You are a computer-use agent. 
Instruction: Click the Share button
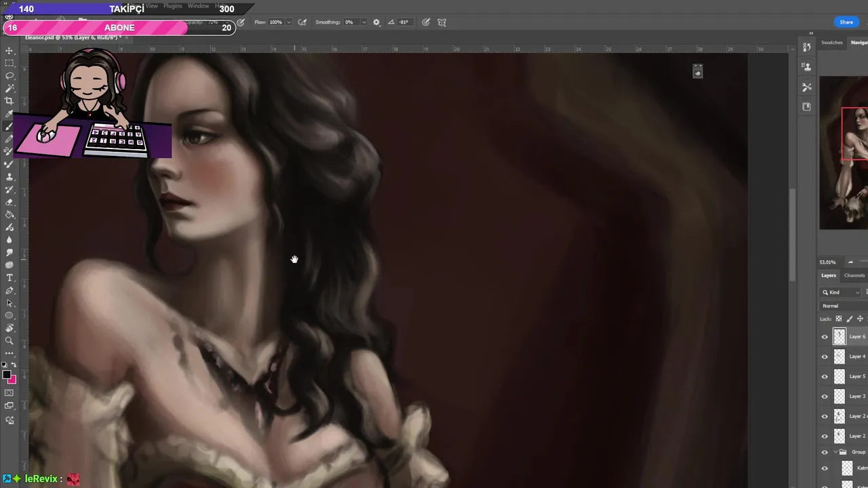[846, 22]
